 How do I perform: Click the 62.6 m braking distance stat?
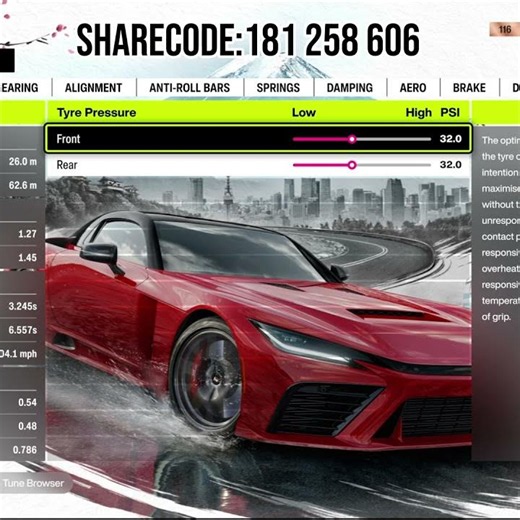23,185
